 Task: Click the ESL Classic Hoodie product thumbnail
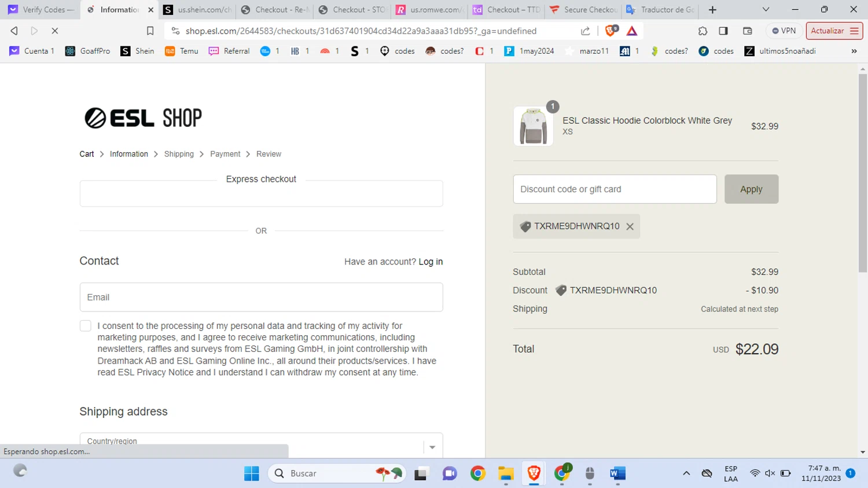[533, 126]
